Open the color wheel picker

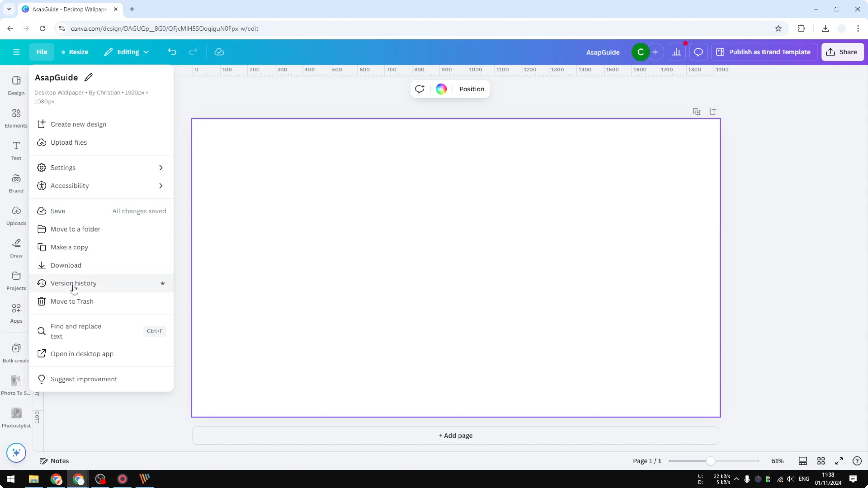[441, 89]
